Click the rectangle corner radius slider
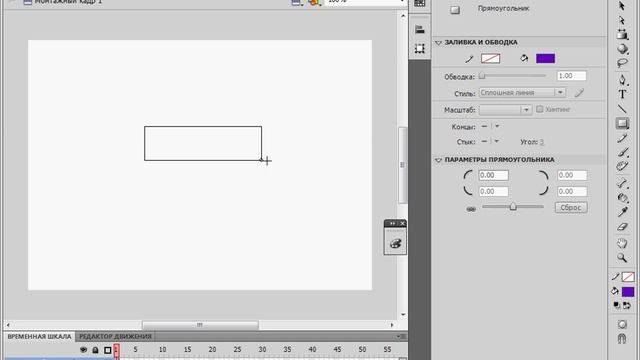Screen dimensions: 640x360 pos(513,207)
